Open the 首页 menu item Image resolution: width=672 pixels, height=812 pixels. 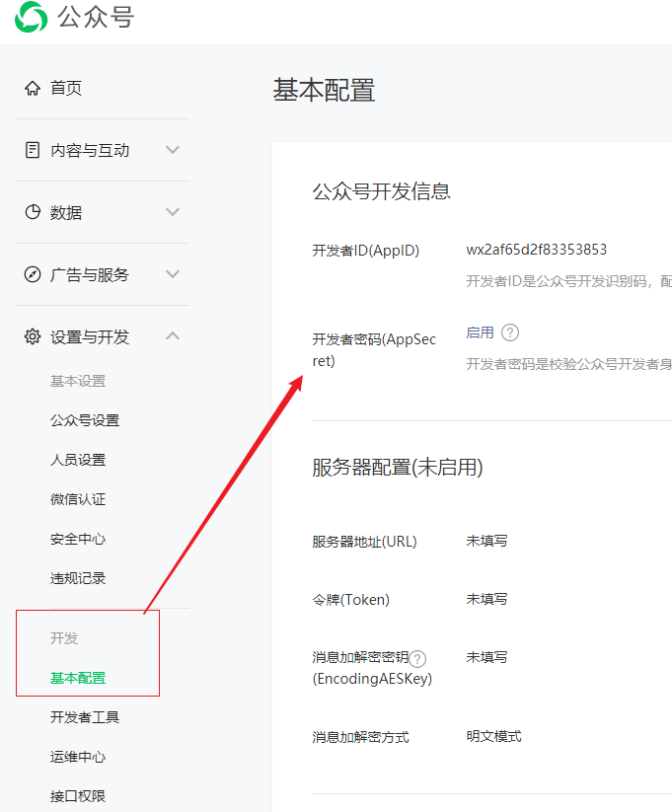click(x=66, y=88)
